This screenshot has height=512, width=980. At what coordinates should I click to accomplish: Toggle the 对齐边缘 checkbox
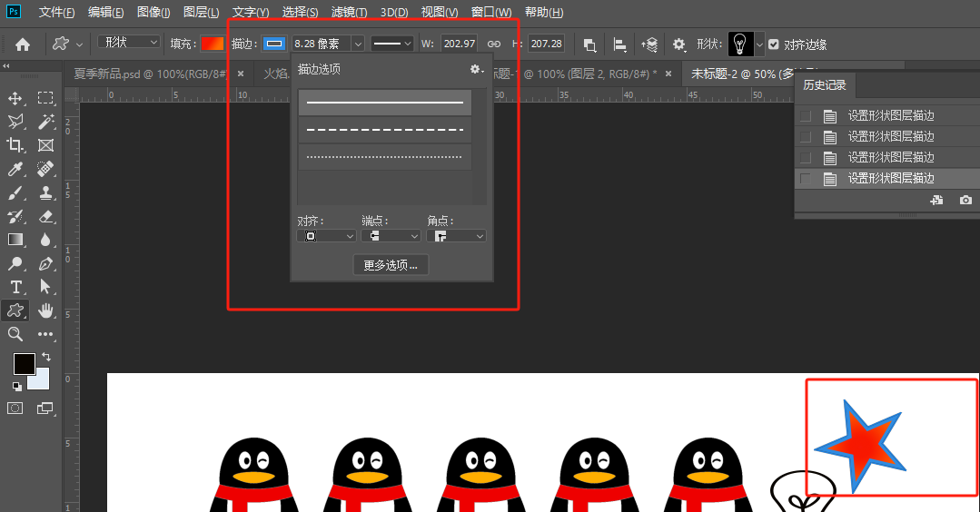tap(774, 44)
